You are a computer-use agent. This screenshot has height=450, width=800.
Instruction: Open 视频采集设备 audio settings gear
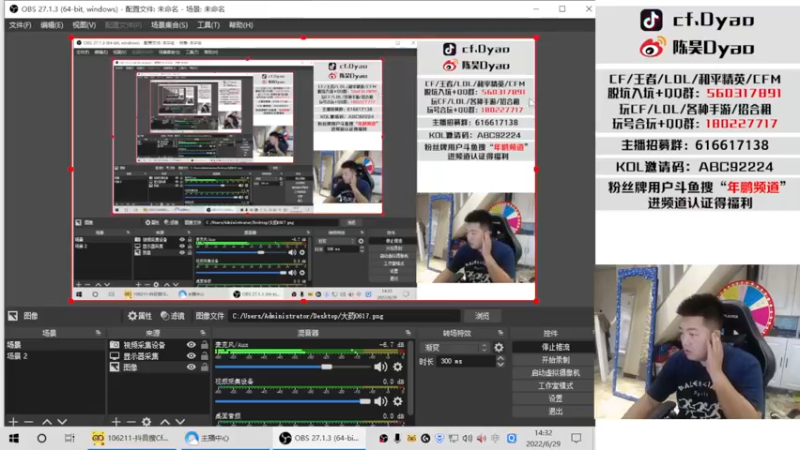[397, 402]
